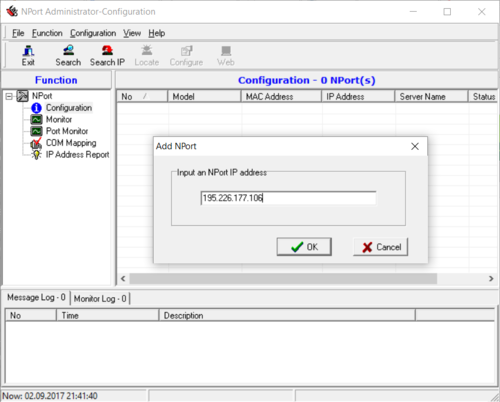Click the Cancel button in the dialog
Screen dimensions: 500x402
click(x=381, y=247)
